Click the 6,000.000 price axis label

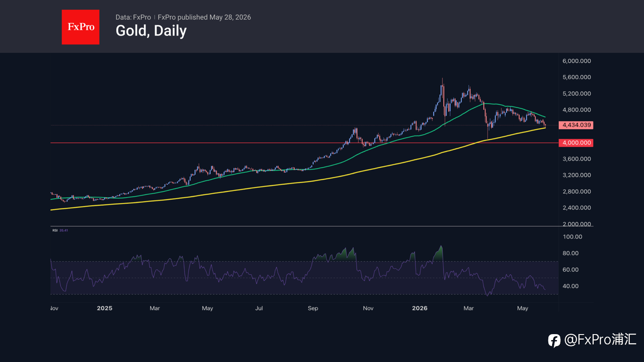[x=577, y=61]
